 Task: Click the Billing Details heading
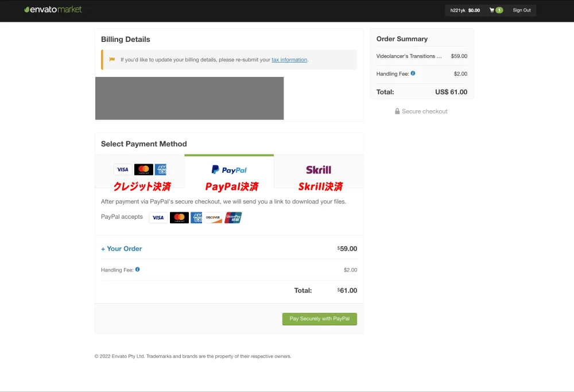click(x=126, y=39)
